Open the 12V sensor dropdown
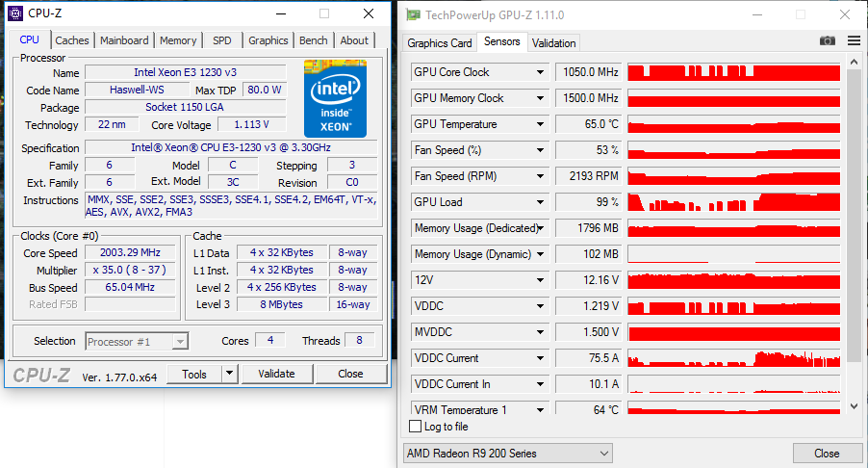The height and width of the screenshot is (468, 868). pyautogui.click(x=540, y=280)
